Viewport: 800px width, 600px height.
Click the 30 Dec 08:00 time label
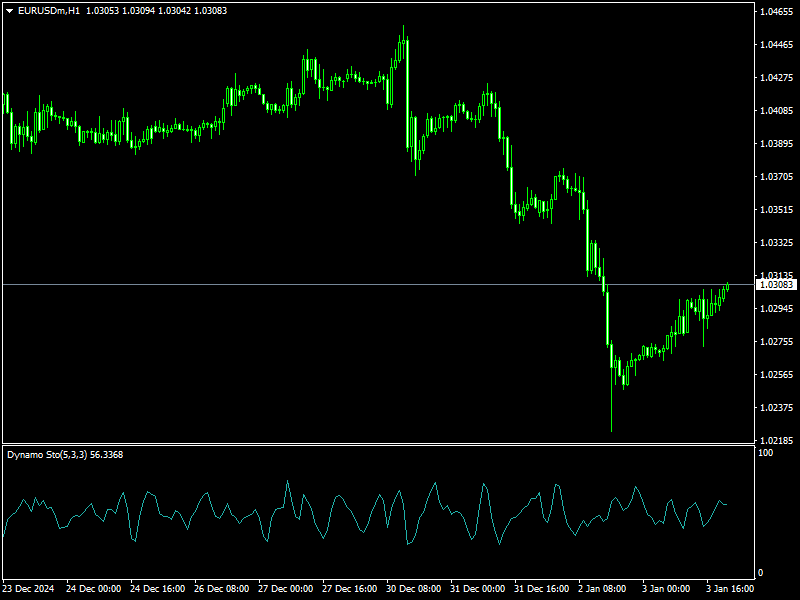413,589
